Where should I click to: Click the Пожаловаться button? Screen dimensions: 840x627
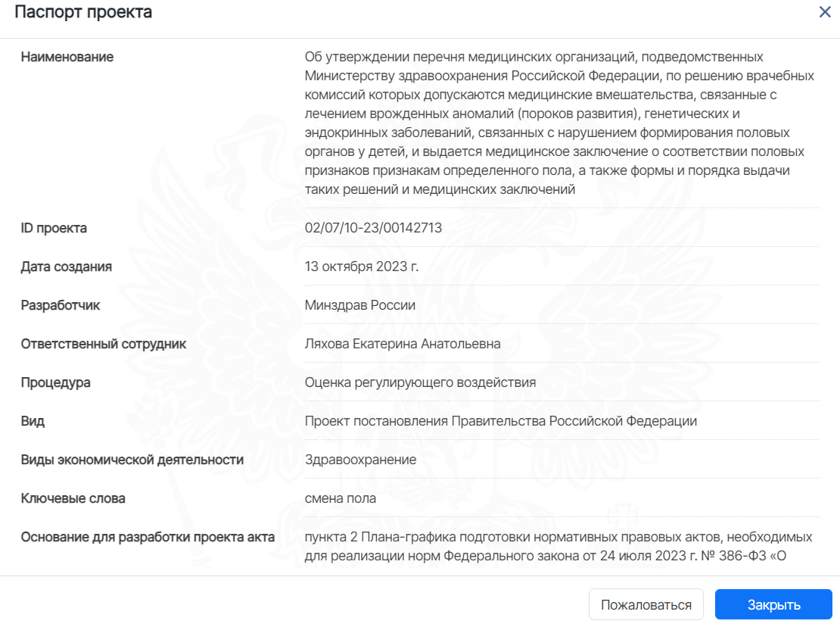[646, 604]
